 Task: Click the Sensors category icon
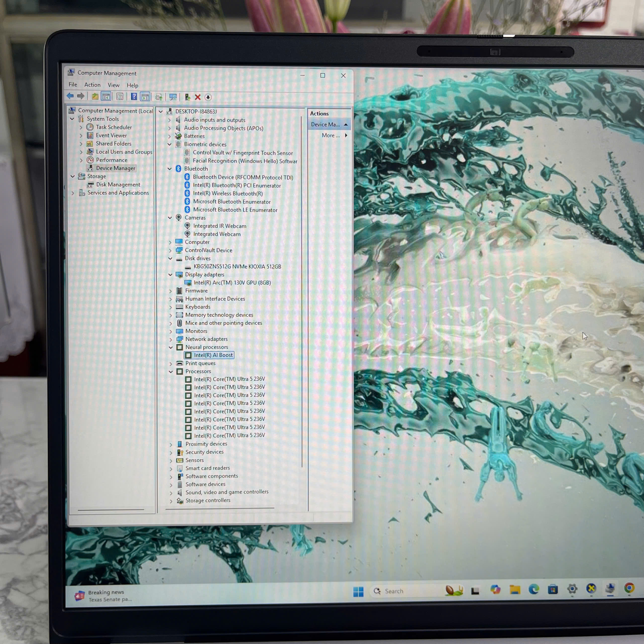click(x=180, y=460)
